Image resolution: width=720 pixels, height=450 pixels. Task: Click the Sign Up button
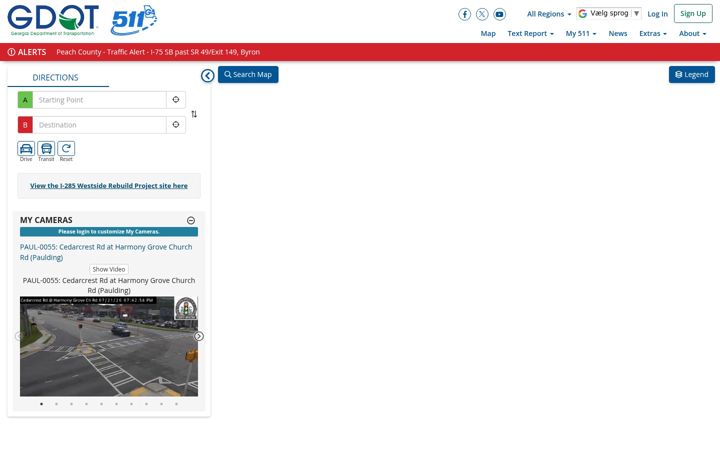tap(693, 13)
